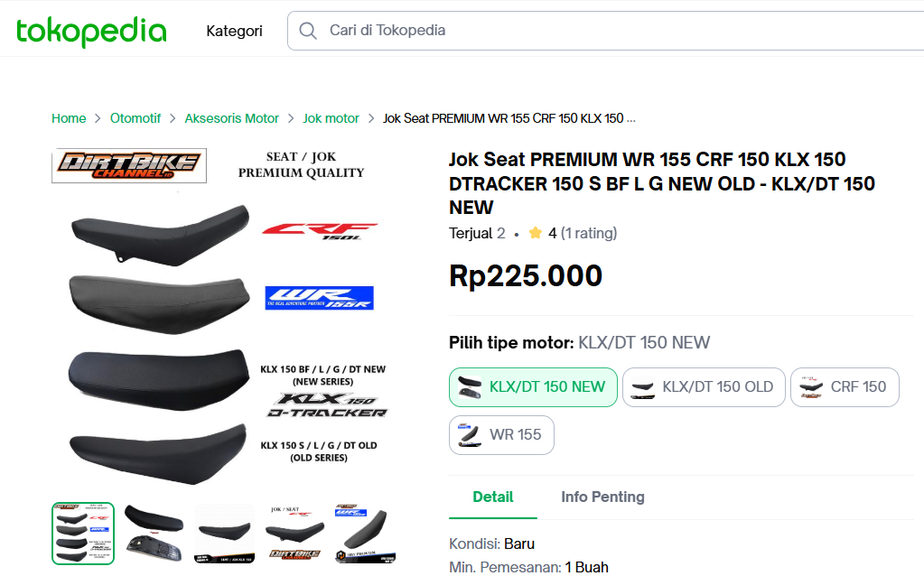Image resolution: width=924 pixels, height=576 pixels.
Task: Show the last product thumbnail image
Action: tap(365, 533)
